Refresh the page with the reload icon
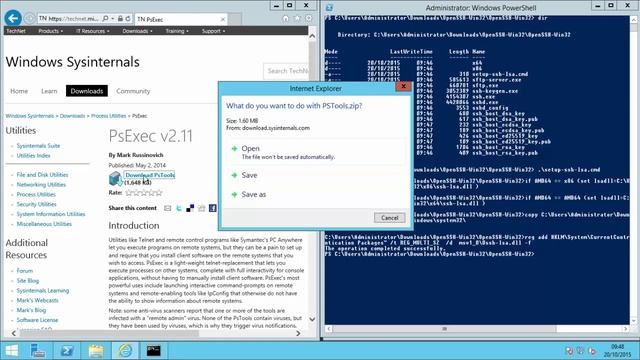 [128, 19]
